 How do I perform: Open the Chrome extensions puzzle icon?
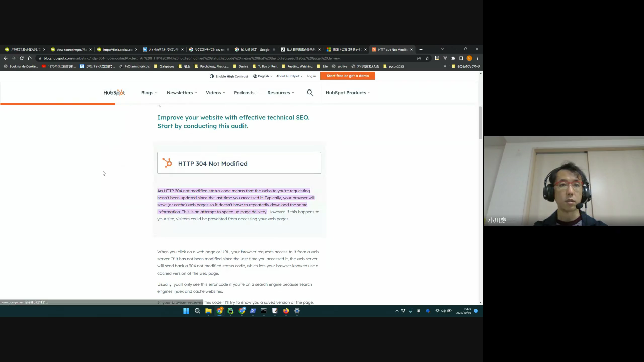(x=453, y=58)
